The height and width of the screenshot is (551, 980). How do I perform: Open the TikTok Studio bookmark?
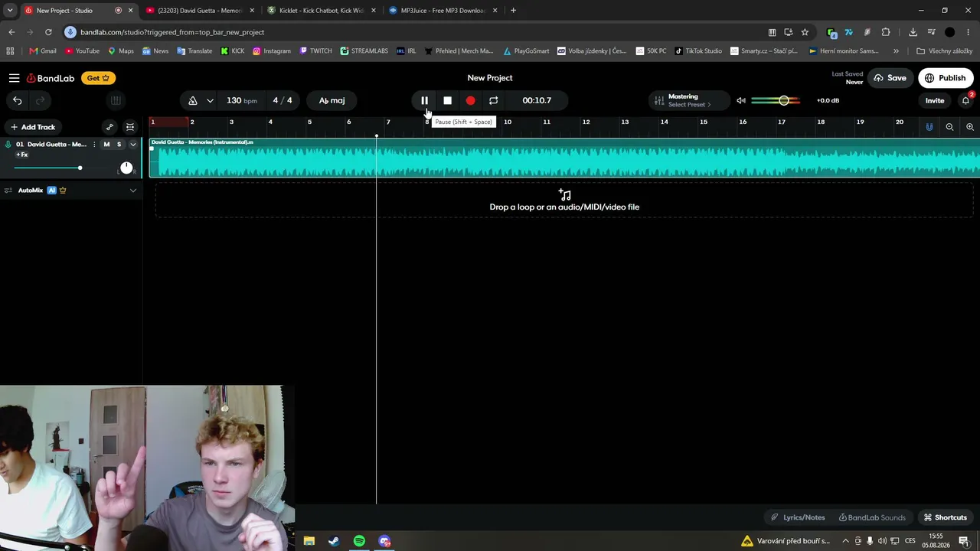coord(698,51)
